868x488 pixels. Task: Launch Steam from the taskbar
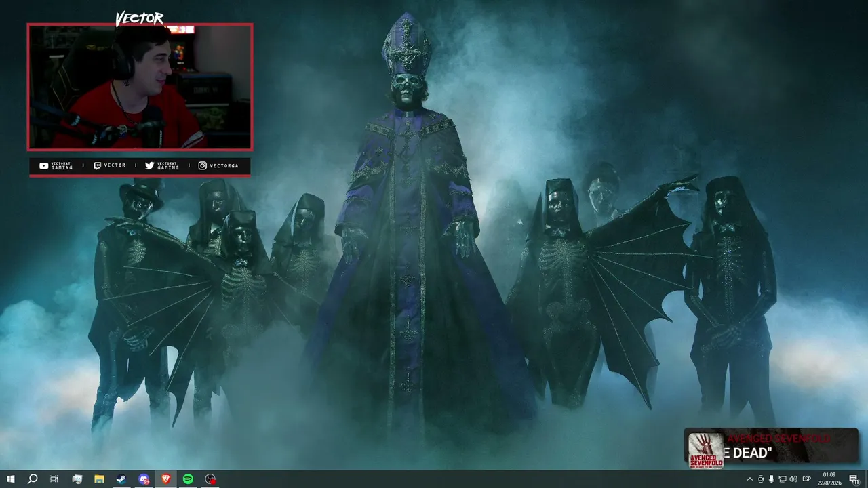pyautogui.click(x=121, y=479)
